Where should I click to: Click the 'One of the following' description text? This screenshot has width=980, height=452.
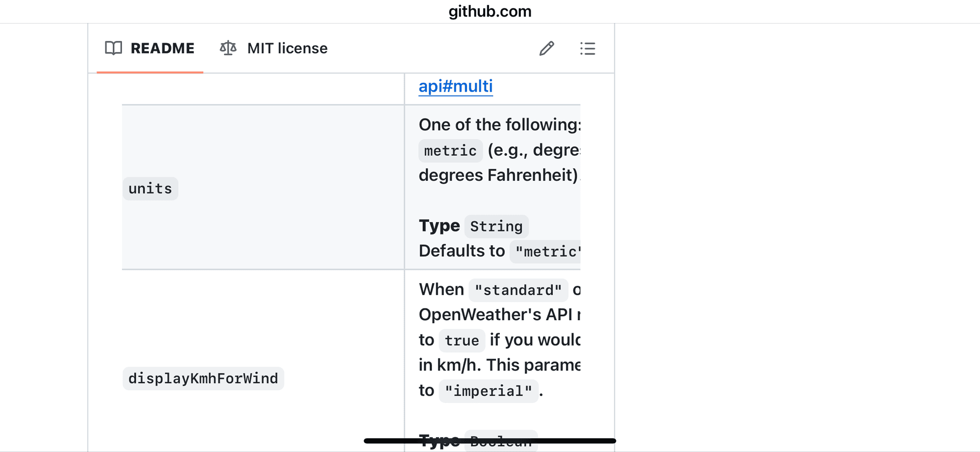pos(500,124)
